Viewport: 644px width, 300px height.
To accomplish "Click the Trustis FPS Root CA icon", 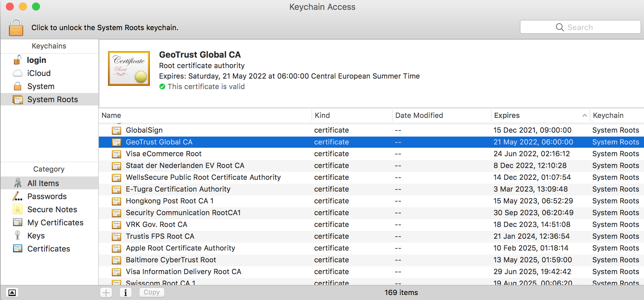I will pos(116,236).
